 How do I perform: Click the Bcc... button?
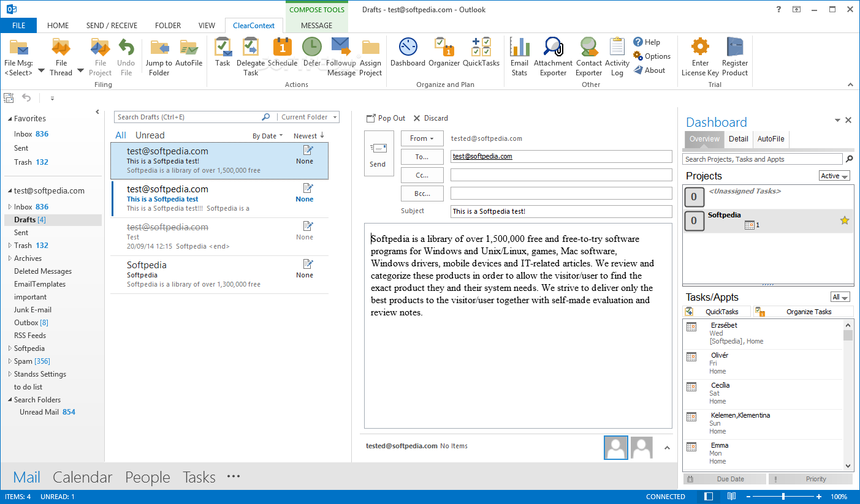422,194
